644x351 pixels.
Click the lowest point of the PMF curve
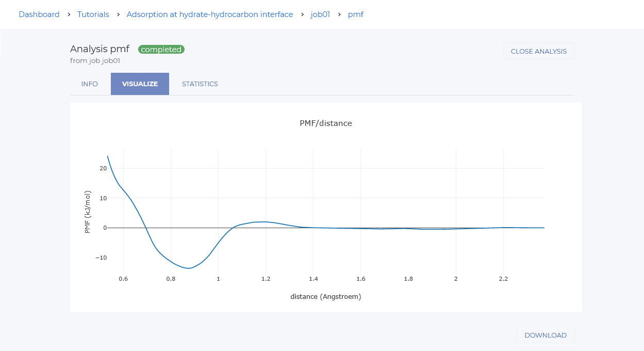click(x=189, y=268)
